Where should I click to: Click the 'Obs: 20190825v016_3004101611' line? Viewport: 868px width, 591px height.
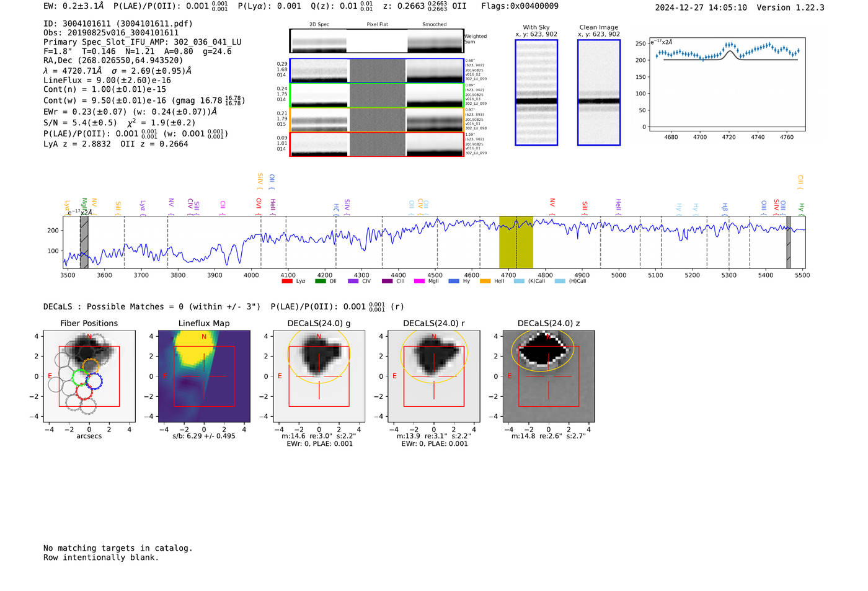click(111, 33)
